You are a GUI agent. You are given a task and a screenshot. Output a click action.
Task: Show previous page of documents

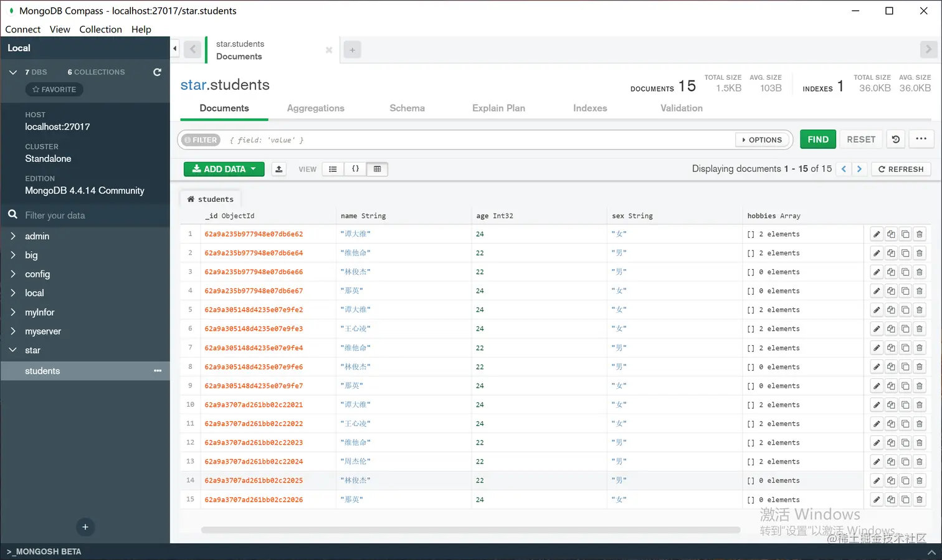844,169
